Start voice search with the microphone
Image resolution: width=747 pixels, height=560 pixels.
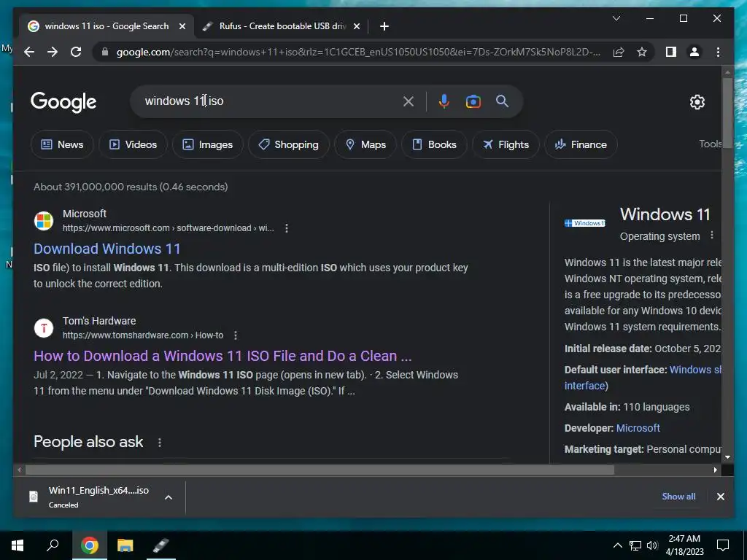(444, 101)
